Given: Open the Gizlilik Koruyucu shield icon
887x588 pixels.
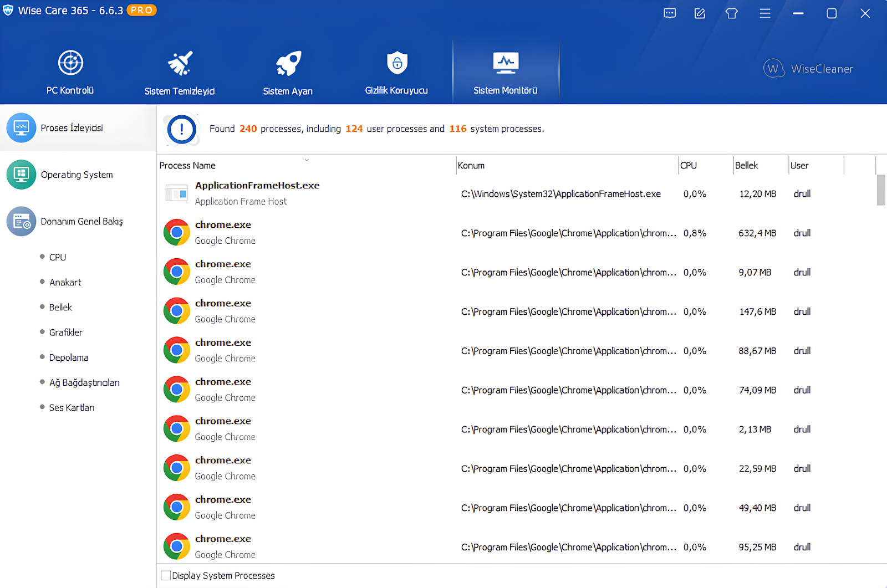Looking at the screenshot, I should (x=397, y=63).
